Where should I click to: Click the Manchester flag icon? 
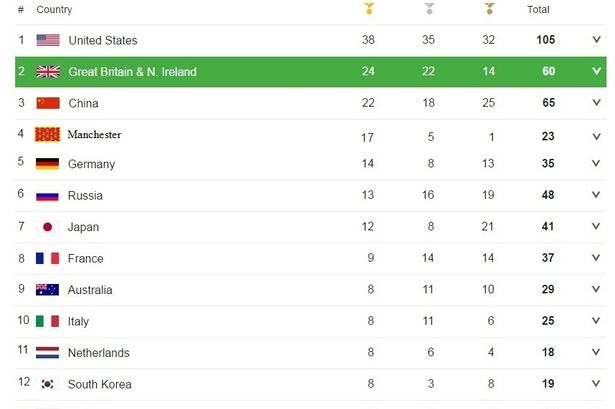(47, 134)
